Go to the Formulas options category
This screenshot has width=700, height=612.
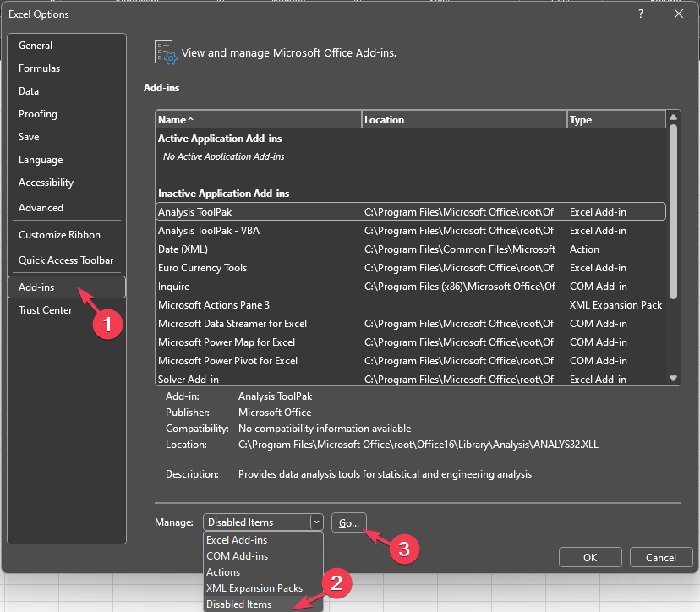coord(40,68)
